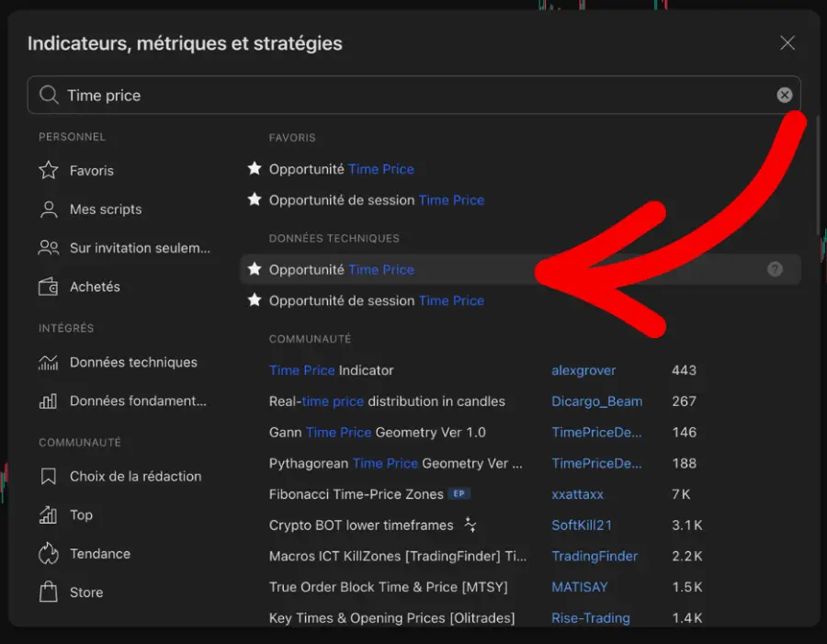
Task: Open help icon on highlighted Opportunité Time Price row
Action: (775, 269)
